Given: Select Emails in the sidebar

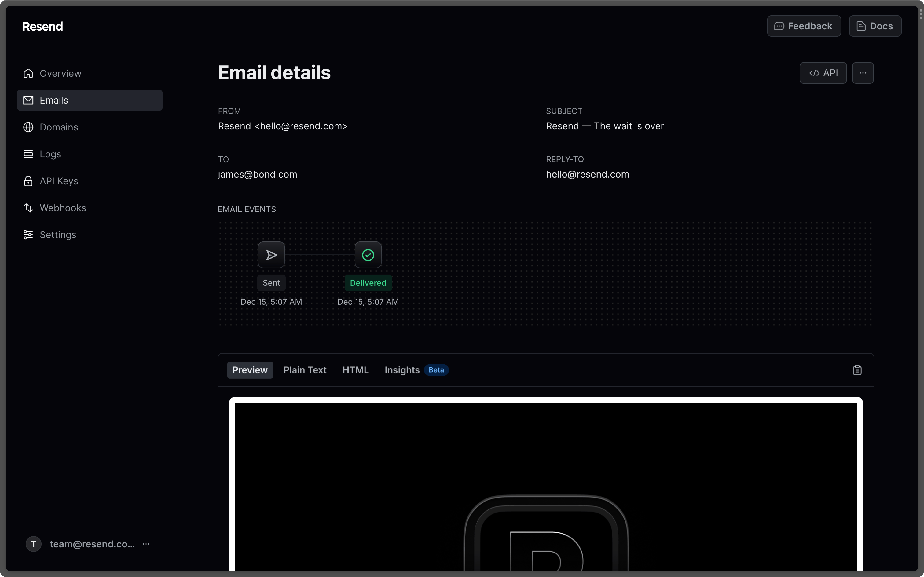Looking at the screenshot, I should point(90,100).
